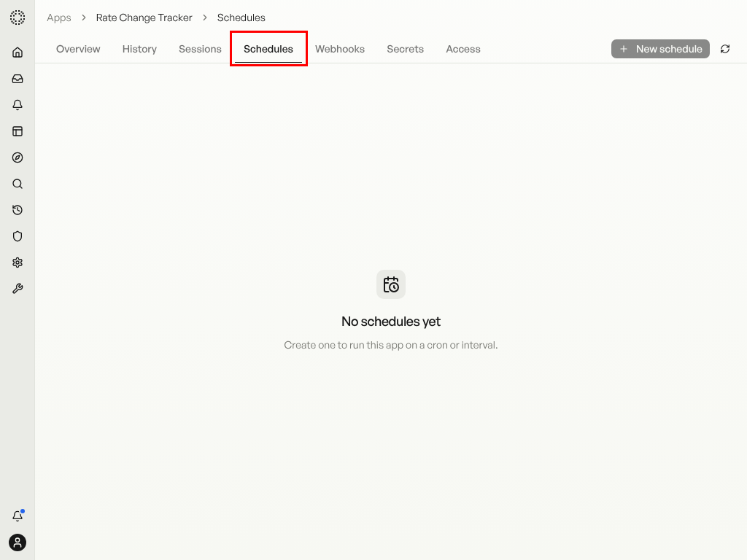747x560 pixels.
Task: Click the magnifier Search icon in the sidebar
Action: pos(18,184)
